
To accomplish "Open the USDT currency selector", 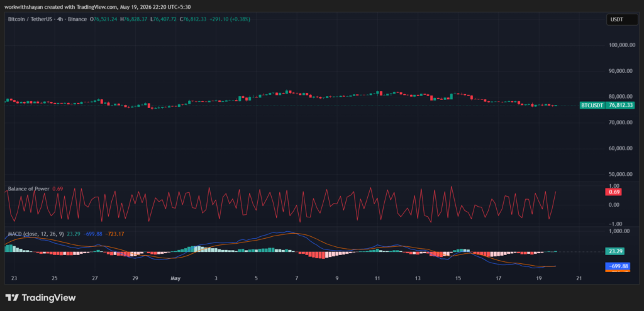I will (622, 19).
